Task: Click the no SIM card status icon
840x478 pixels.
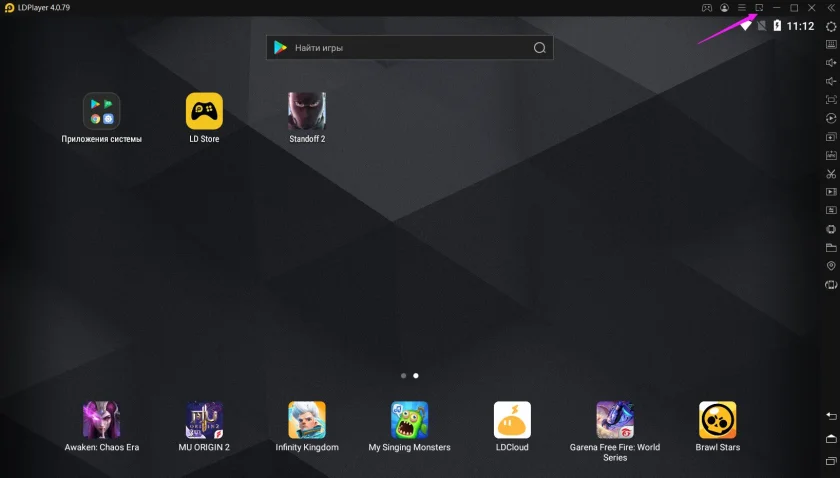Action: (761, 26)
